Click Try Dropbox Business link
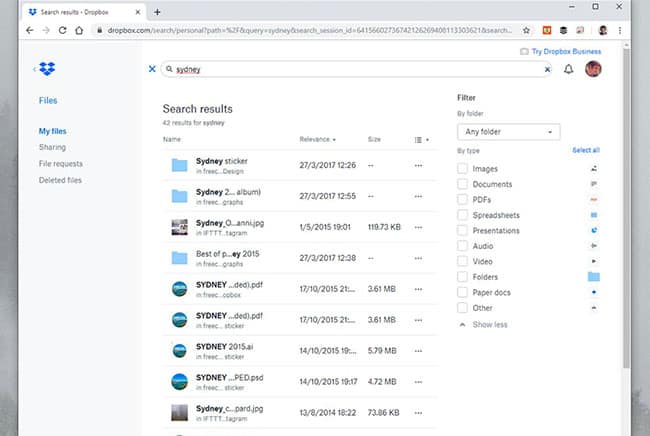This screenshot has width=650, height=436. point(565,51)
